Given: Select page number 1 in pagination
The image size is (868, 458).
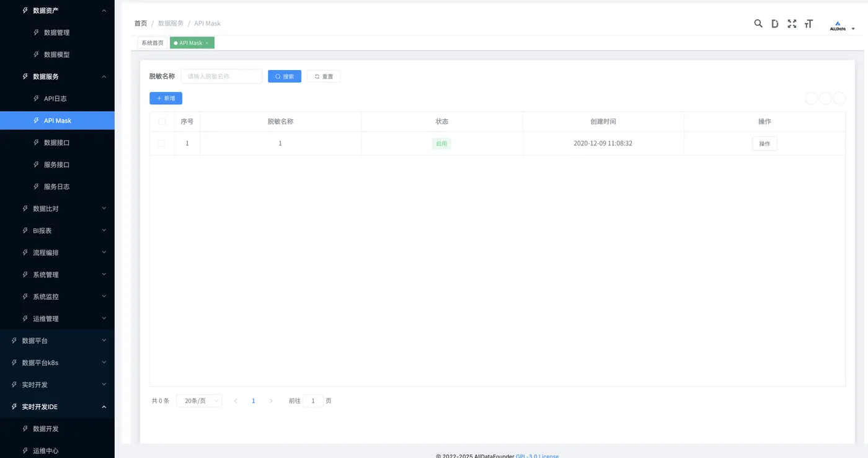Looking at the screenshot, I should coord(254,401).
